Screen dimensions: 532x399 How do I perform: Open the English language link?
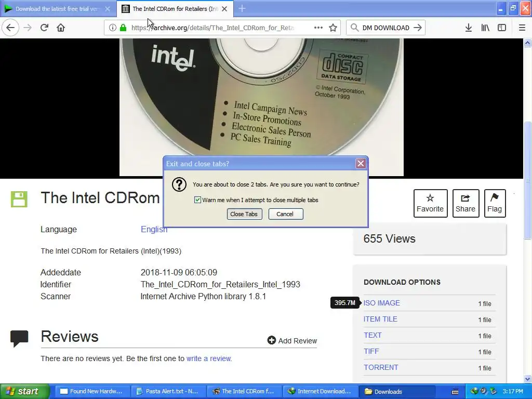tap(154, 229)
